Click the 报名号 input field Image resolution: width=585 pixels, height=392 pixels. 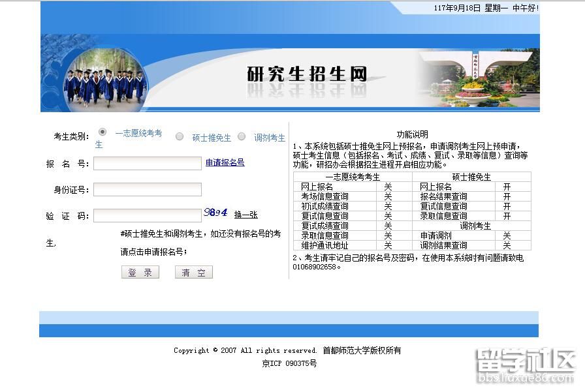click(148, 163)
